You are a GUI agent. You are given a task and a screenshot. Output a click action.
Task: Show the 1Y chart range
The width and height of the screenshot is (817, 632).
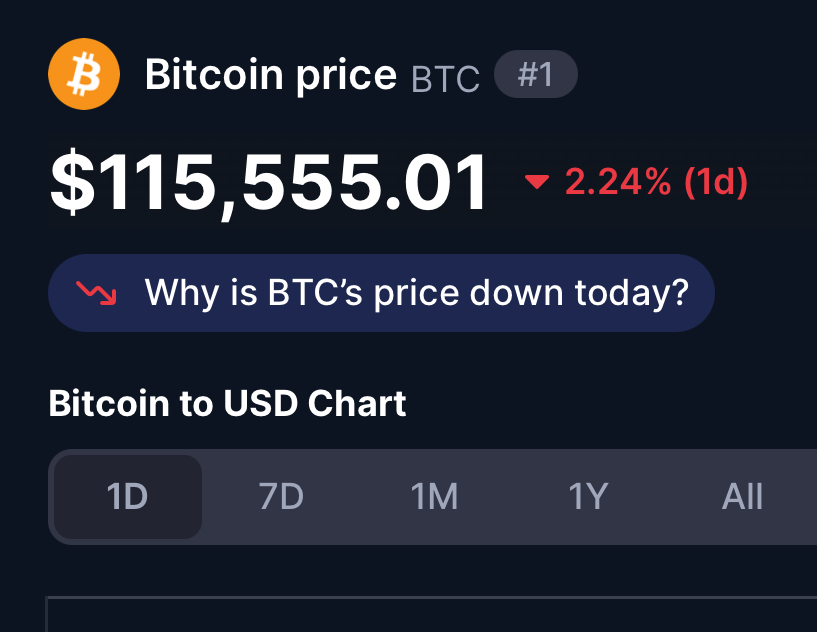pyautogui.click(x=588, y=497)
